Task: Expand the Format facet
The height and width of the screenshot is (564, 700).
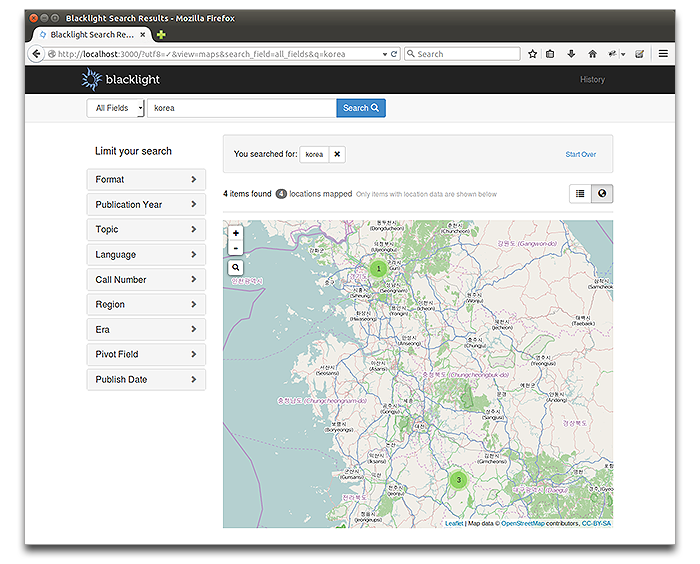Action: [146, 180]
